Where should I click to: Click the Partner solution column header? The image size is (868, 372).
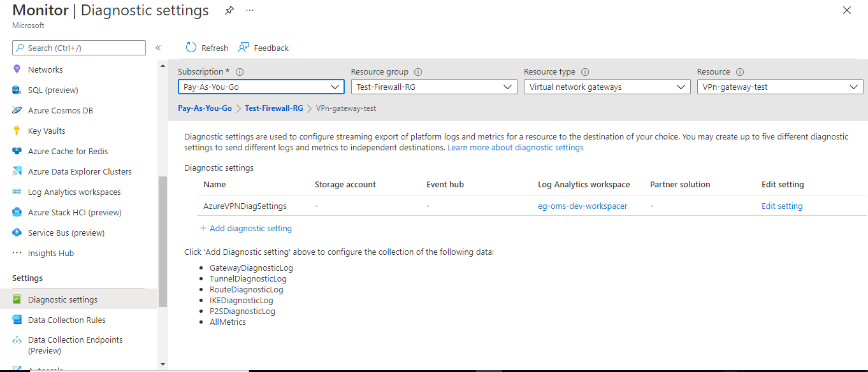coord(680,184)
